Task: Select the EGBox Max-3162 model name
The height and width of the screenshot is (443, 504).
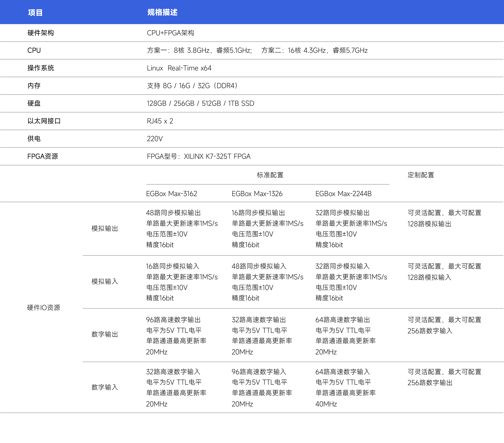Action: click(x=172, y=194)
